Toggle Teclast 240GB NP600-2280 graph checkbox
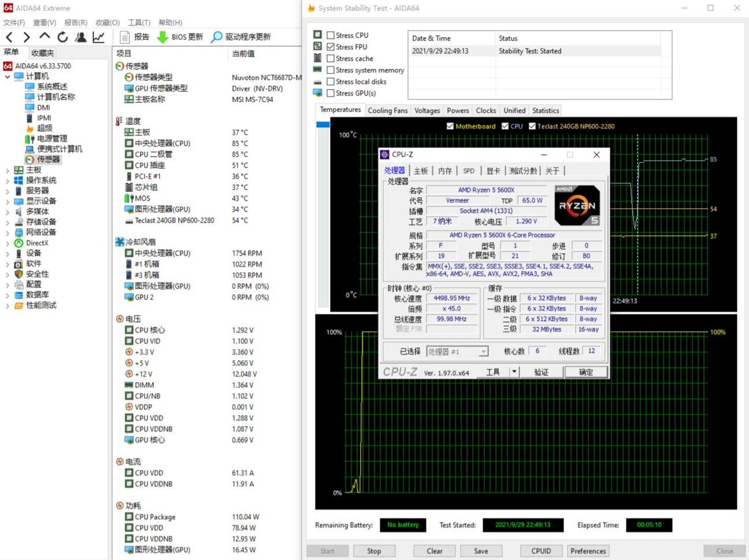Viewport: 749px width, 560px height. [532, 126]
